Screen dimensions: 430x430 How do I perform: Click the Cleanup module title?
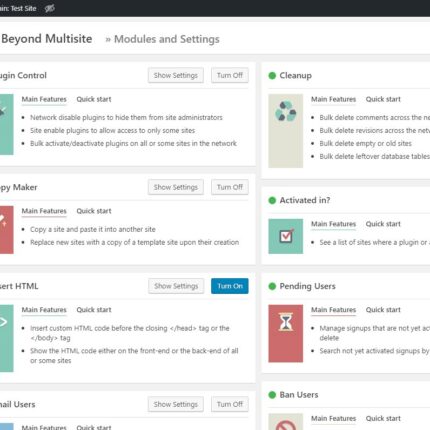[295, 76]
